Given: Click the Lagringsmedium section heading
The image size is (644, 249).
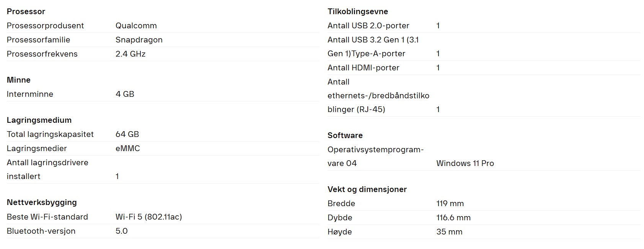Looking at the screenshot, I should coord(39,120).
